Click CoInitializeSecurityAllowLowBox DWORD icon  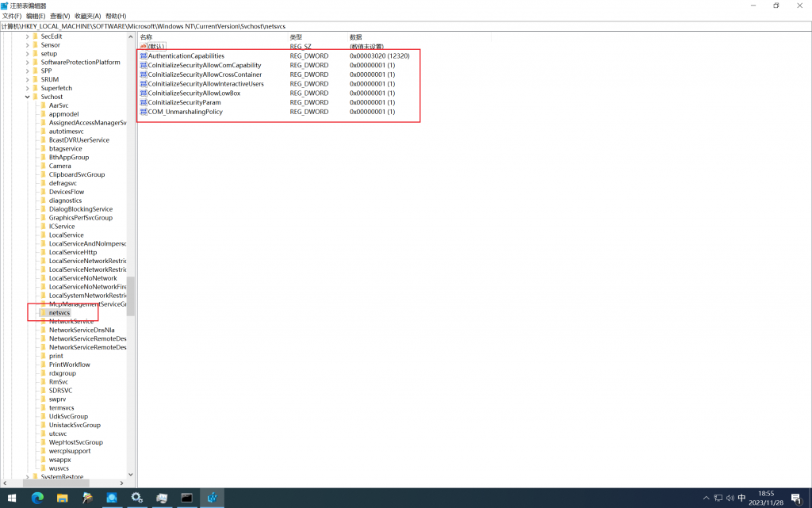[144, 93]
